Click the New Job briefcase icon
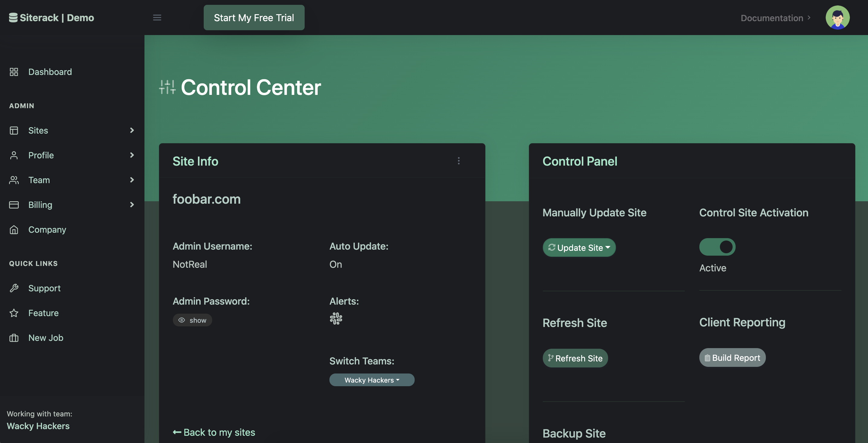 pos(14,338)
